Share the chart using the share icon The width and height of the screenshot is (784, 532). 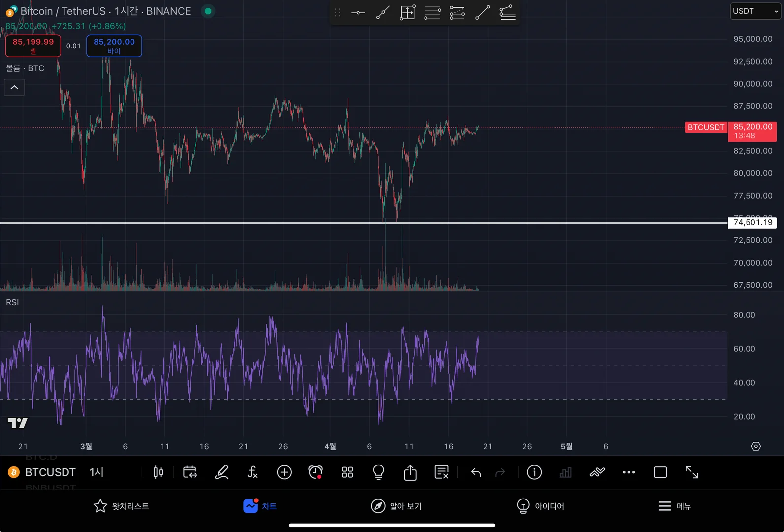point(410,472)
